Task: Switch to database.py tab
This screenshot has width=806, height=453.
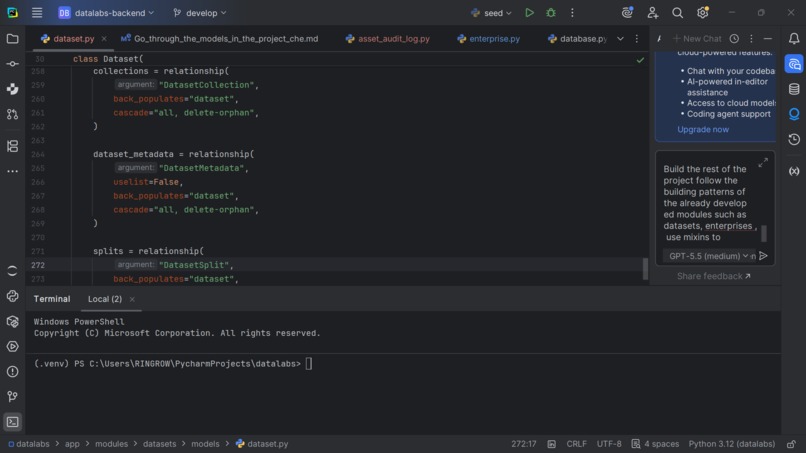Action: point(578,39)
